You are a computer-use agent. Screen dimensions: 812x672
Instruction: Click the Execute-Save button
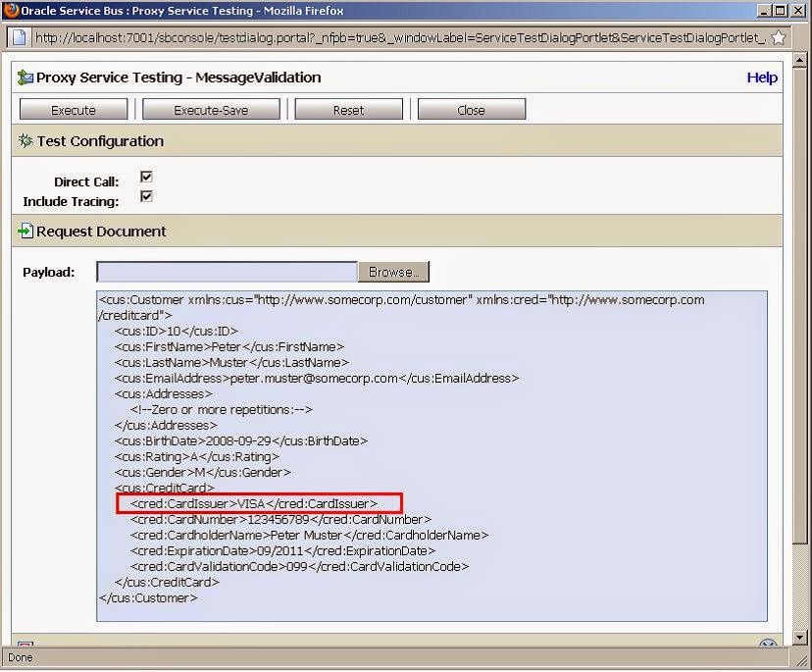(210, 109)
